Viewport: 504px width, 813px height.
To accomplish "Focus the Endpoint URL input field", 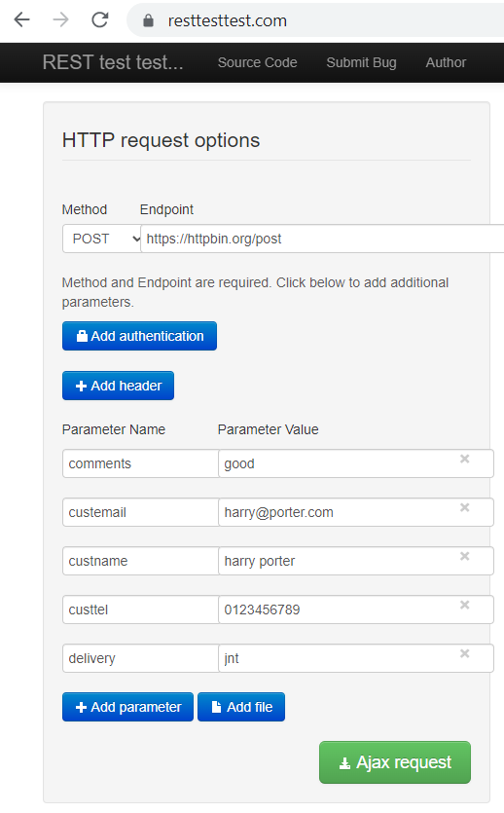I will tap(322, 239).
